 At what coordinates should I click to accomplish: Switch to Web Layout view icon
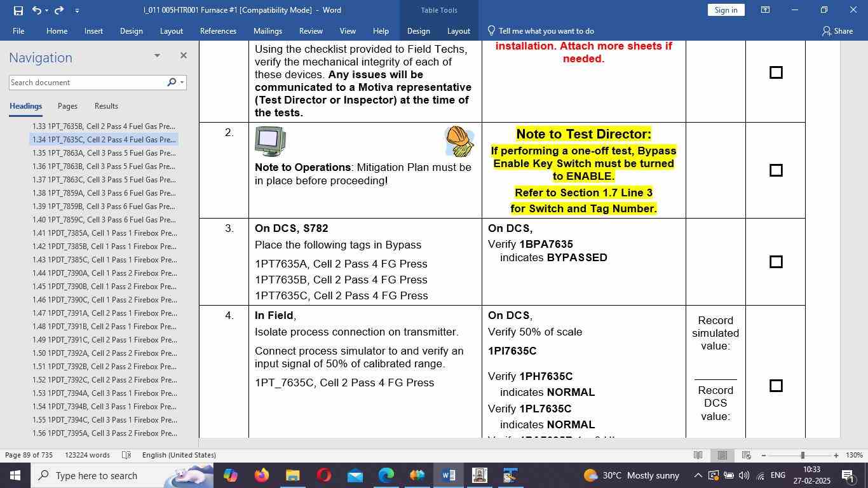click(747, 455)
